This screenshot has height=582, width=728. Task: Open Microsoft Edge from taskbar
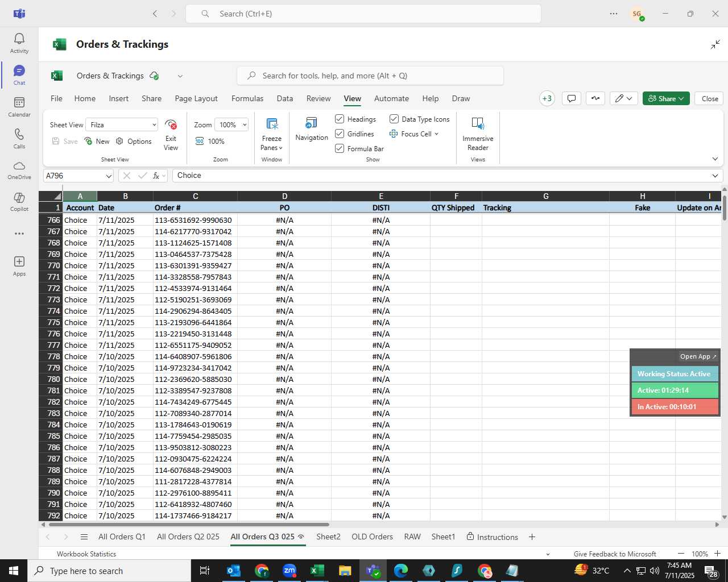(x=401, y=571)
